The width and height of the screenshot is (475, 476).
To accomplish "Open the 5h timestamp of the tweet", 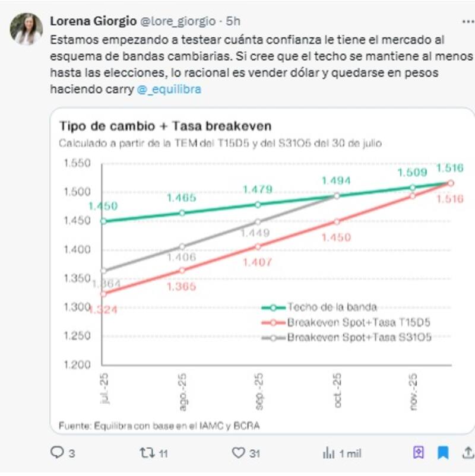I will coord(233,21).
